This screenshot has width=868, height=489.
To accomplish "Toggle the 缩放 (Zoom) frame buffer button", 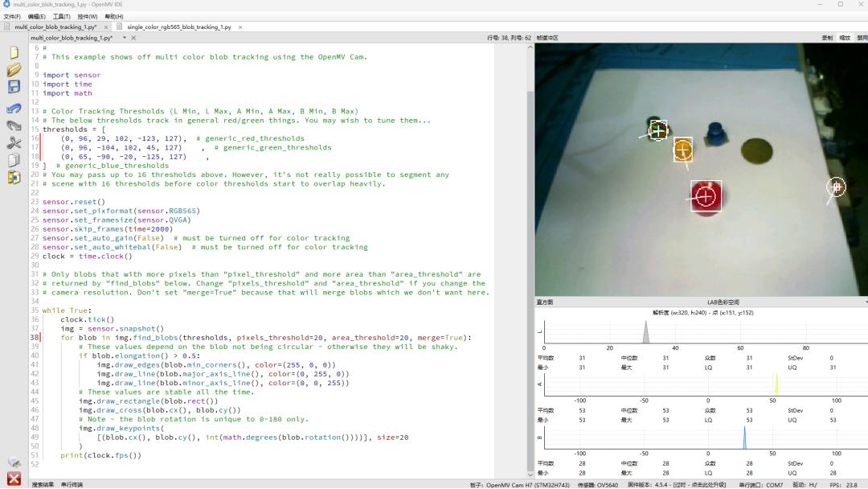I will 845,38.
